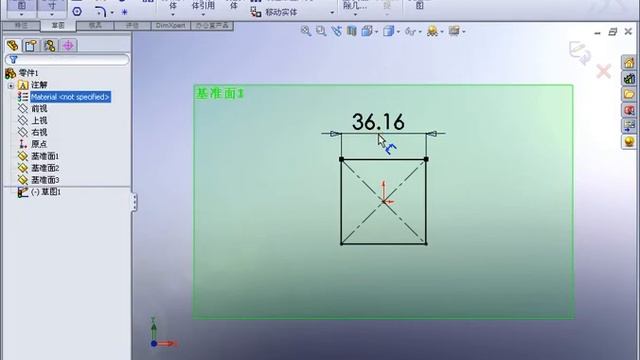Screen dimensions: 640x360
Task: Open the third CommandManager tab
Action: coord(95,26)
